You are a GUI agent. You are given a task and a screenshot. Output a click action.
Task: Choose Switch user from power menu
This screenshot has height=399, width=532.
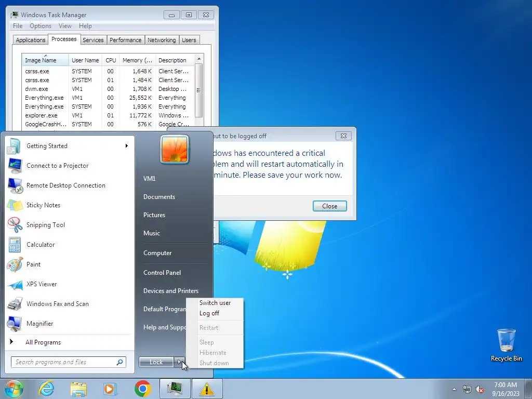[215, 303]
